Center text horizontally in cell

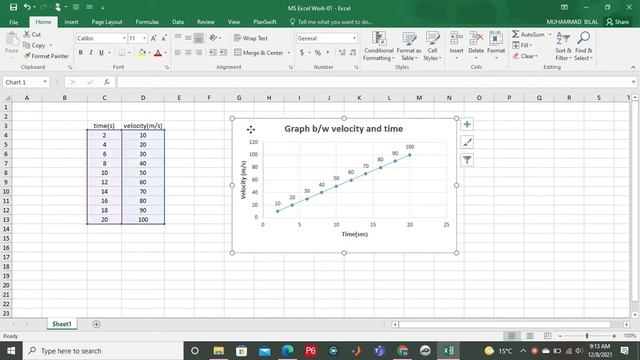coord(188,53)
